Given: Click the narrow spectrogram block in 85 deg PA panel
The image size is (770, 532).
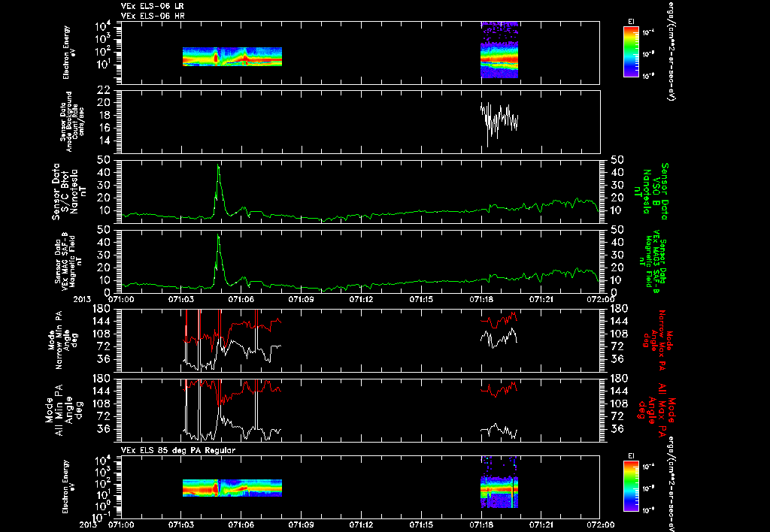Looking at the screenshot, I should point(499,482).
